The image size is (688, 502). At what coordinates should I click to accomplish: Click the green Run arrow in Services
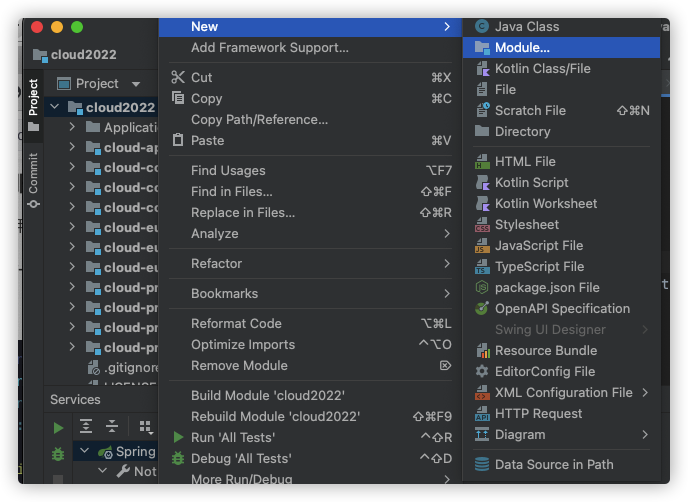tap(58, 428)
